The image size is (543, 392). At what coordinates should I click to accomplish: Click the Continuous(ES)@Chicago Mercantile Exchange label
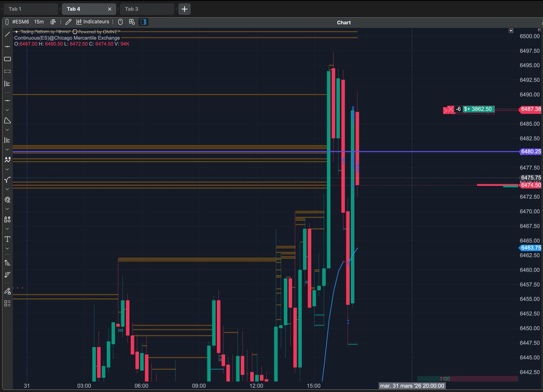(67, 38)
